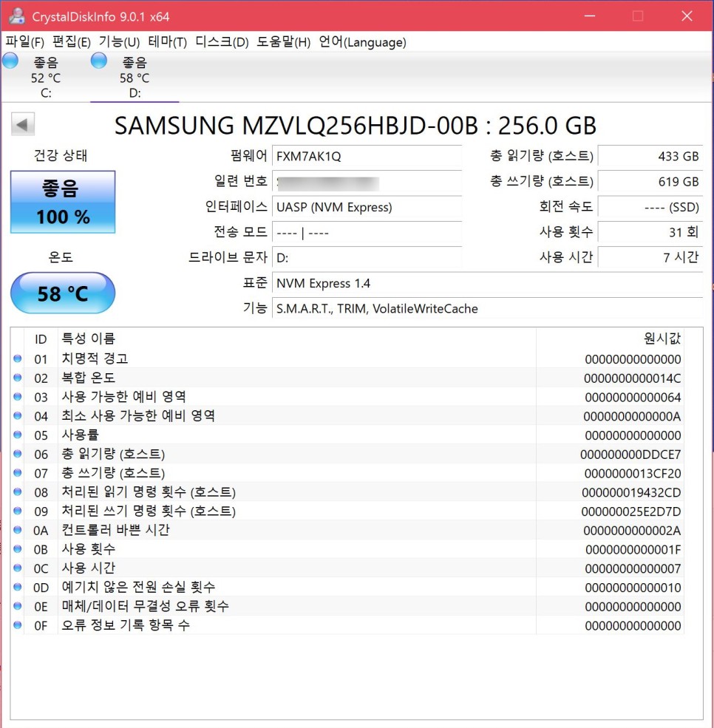Click status dot for 07 총 쓰기량 (호스트)

point(18,472)
